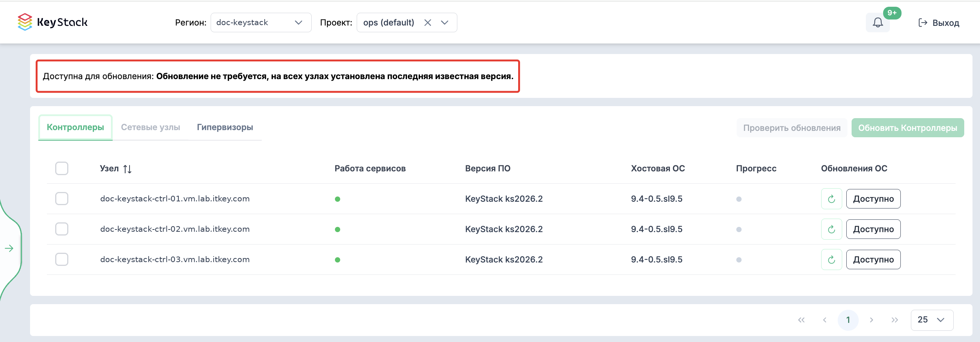The height and width of the screenshot is (342, 980).
Task: Refresh OS updates for ctrl-02 node
Action: 831,229
